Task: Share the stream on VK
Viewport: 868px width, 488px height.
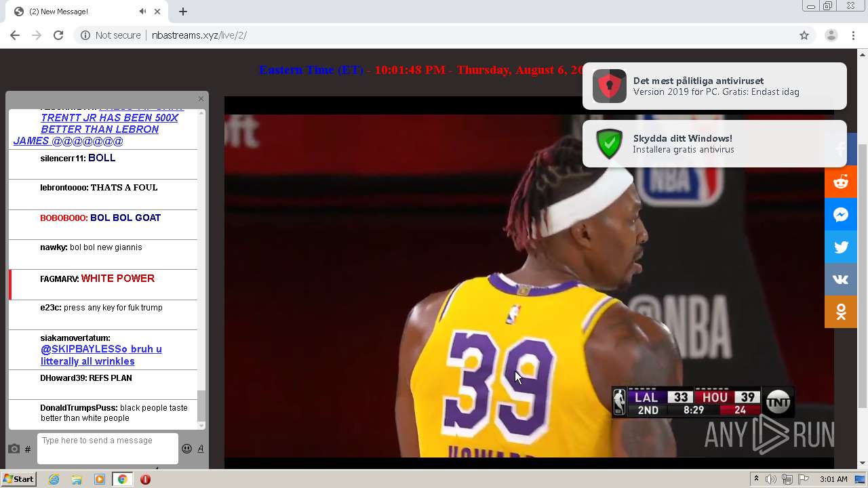Action: tap(841, 279)
